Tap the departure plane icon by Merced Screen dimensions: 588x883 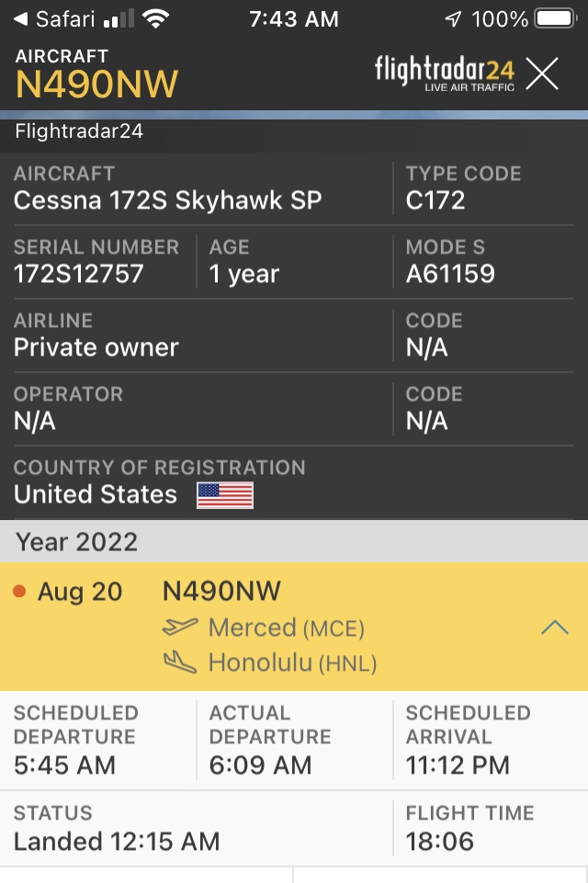point(180,627)
